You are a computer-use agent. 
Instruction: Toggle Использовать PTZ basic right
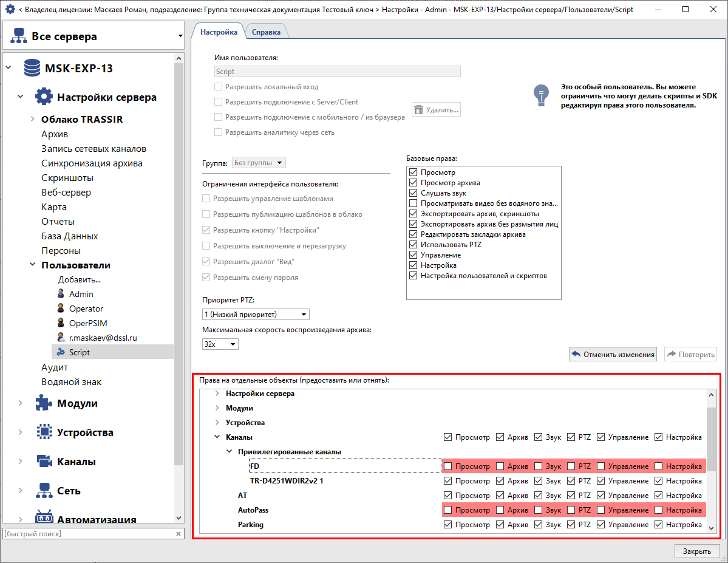point(413,244)
